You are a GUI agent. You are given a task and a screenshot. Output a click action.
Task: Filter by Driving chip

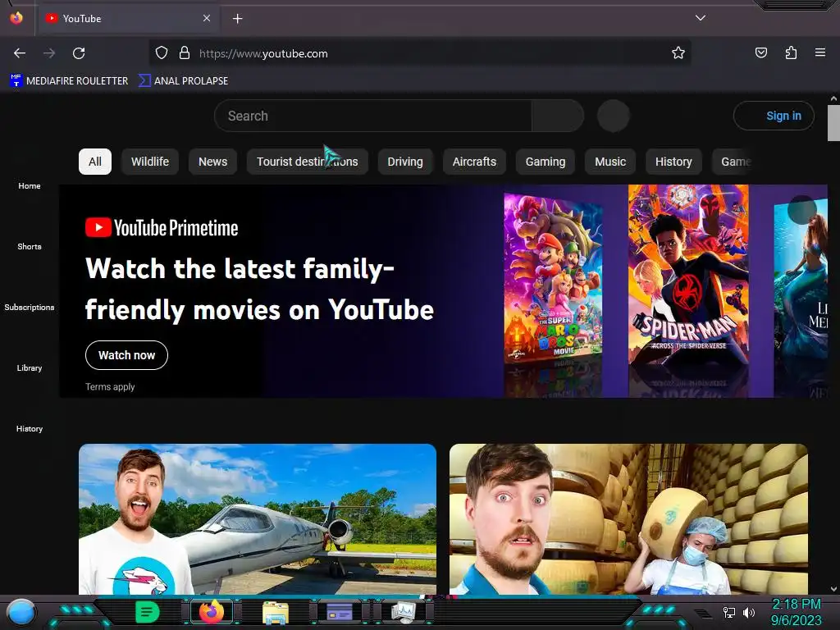coord(405,162)
